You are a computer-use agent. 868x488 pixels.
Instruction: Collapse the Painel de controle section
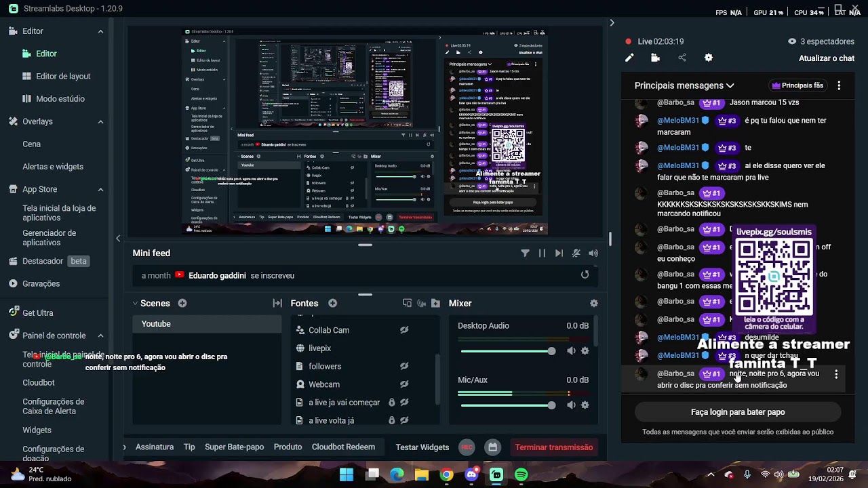(100, 335)
